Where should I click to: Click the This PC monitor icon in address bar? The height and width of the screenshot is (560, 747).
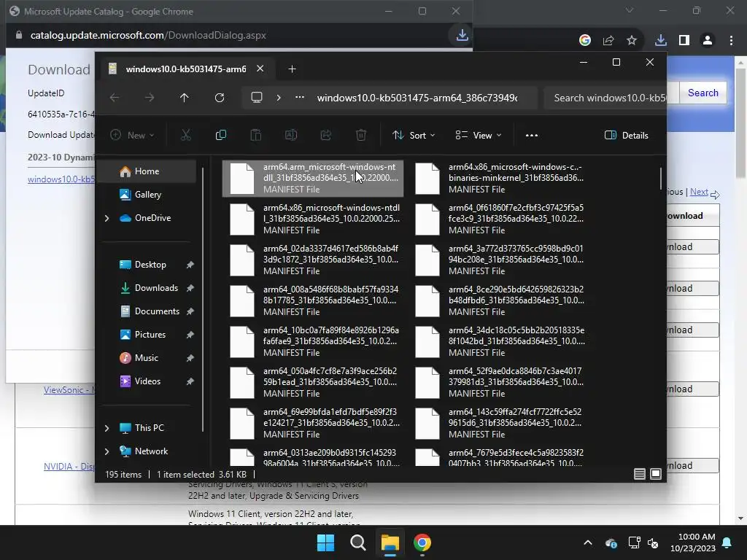257,98
